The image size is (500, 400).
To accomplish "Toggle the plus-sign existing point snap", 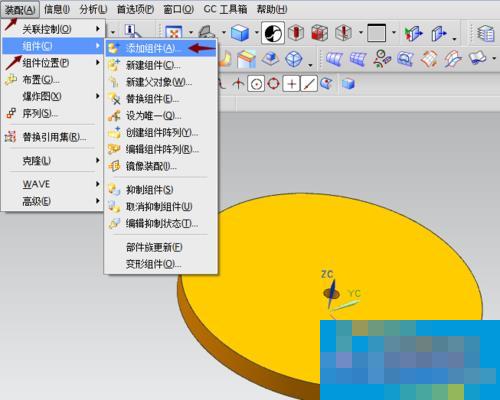I will click(x=291, y=84).
